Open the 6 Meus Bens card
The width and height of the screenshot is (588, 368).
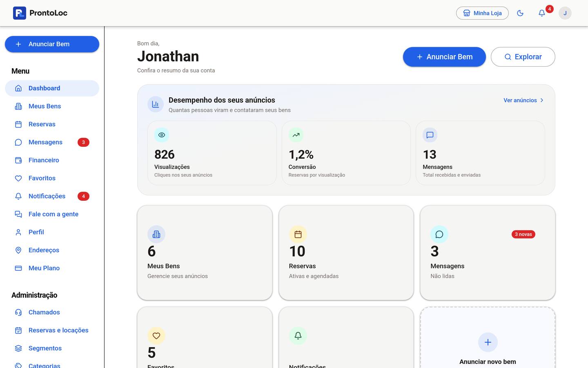tap(205, 253)
